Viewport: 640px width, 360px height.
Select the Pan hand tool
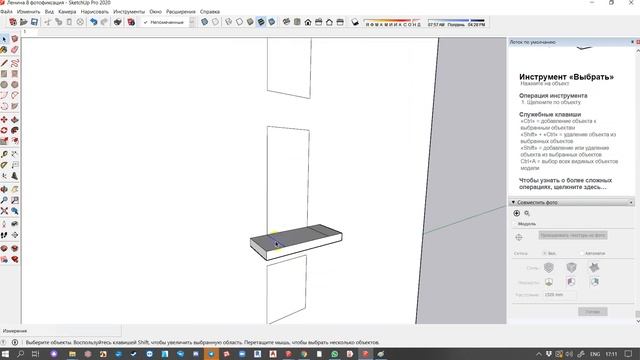pos(15,189)
